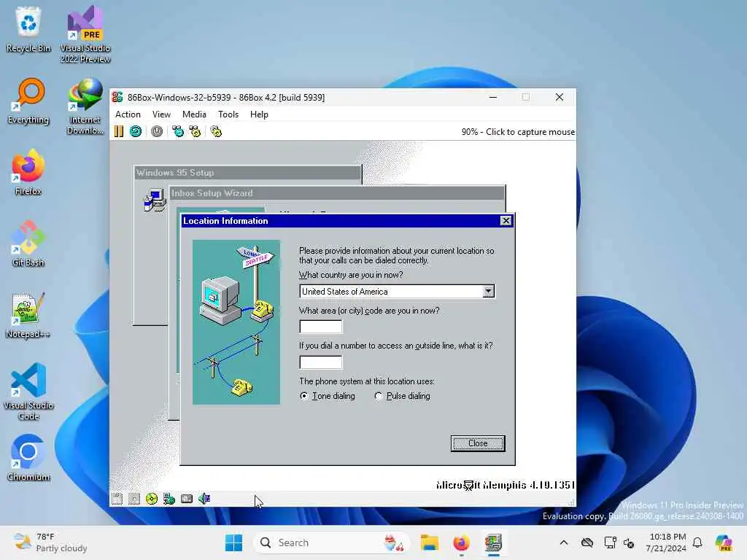The height and width of the screenshot is (560, 747).
Task: Open the Windows Start menu
Action: pos(233,542)
